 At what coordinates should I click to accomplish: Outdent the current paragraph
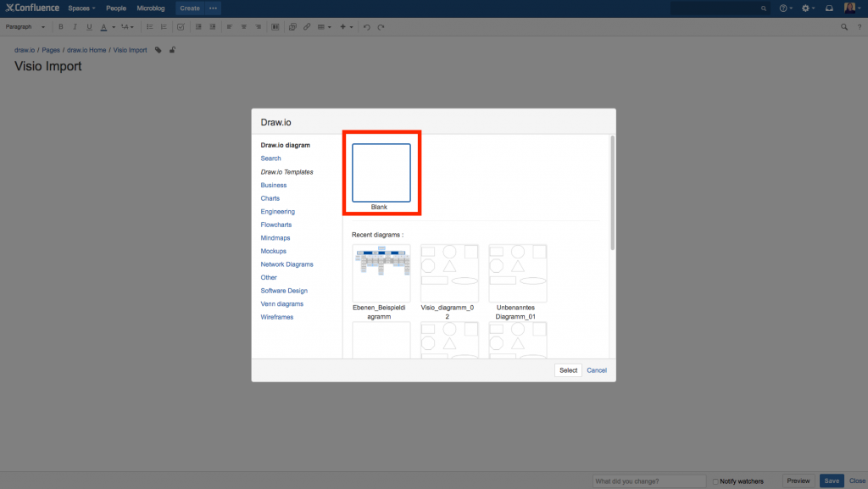coord(198,26)
